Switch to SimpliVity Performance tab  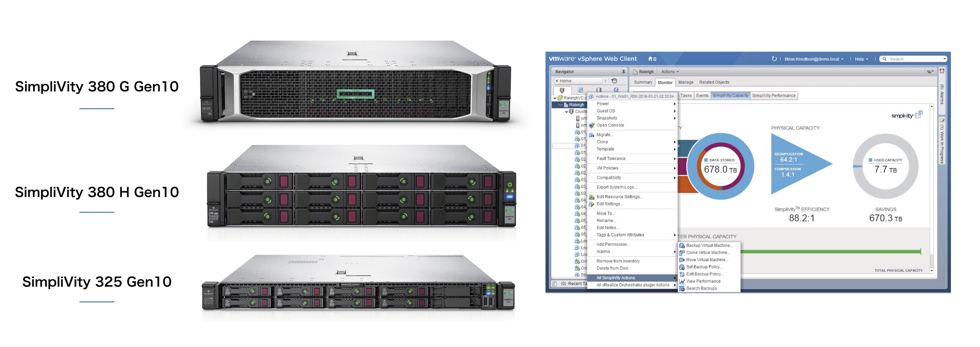point(773,96)
